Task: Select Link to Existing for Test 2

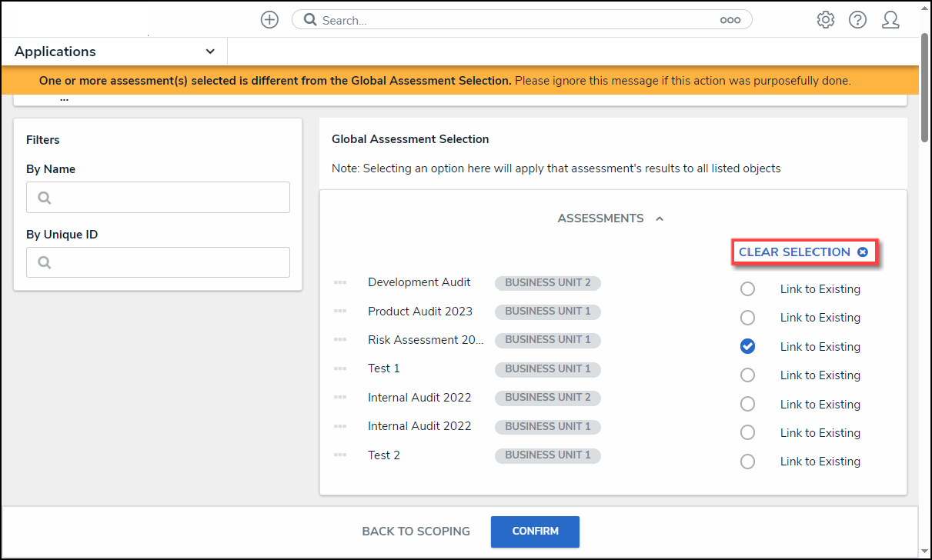Action: [747, 462]
